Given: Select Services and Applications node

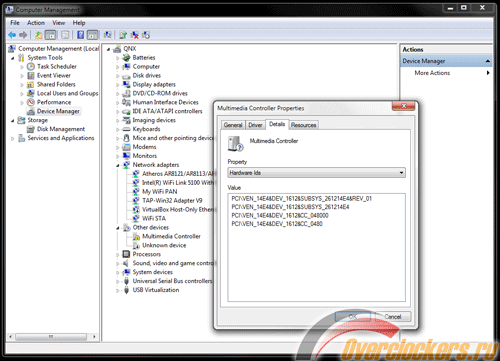Looking at the screenshot, I should (x=61, y=138).
